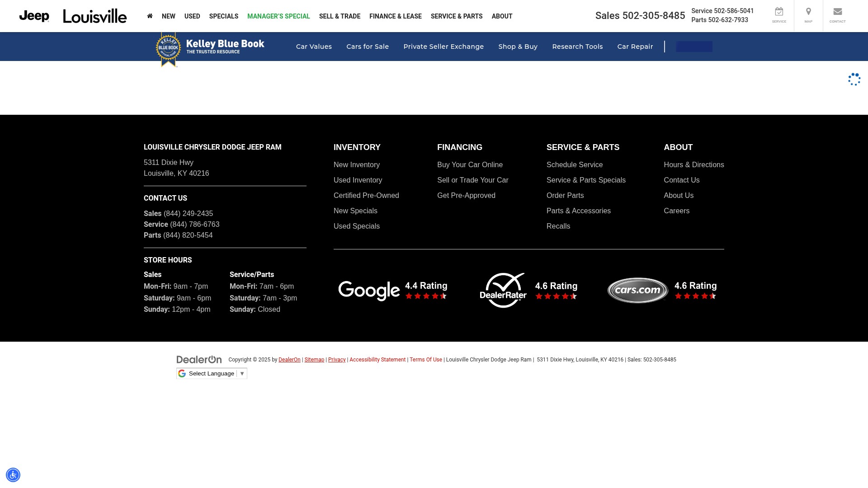868x488 pixels.
Task: Open the SERVICE & PARTS menu
Action: pos(457,16)
